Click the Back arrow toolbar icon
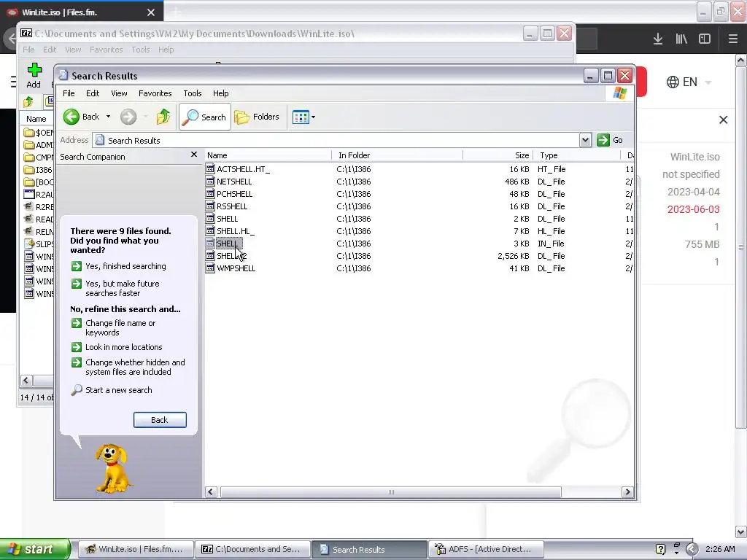The height and width of the screenshot is (560, 747). pyautogui.click(x=71, y=117)
